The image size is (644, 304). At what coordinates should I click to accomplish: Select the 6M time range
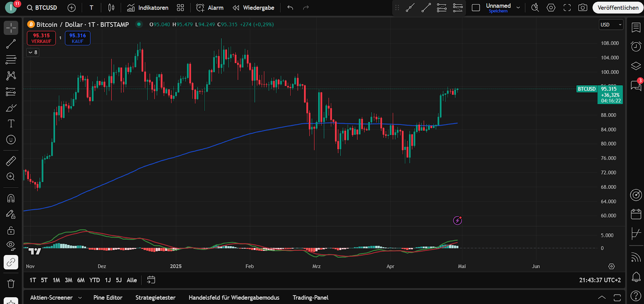click(81, 280)
